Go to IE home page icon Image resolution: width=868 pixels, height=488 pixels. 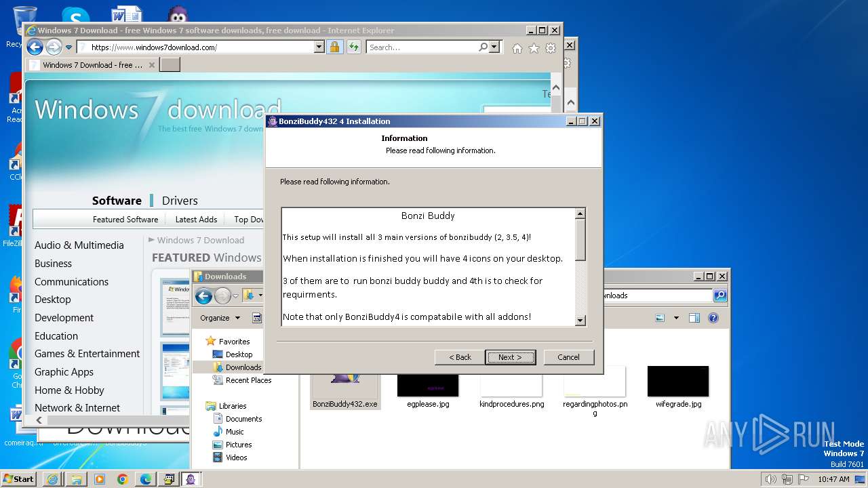coord(517,48)
